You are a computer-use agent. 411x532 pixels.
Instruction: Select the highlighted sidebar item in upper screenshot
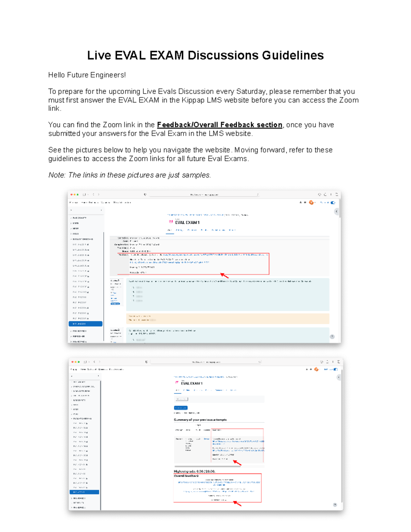(86, 324)
